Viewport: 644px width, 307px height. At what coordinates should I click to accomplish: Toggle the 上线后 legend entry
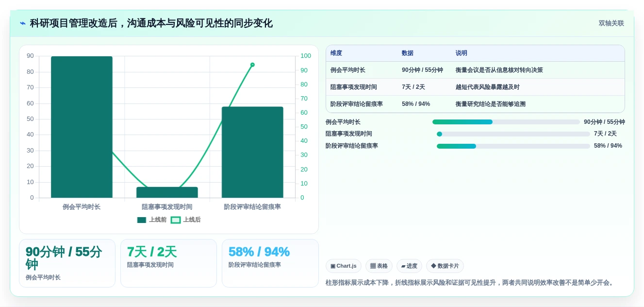186,220
